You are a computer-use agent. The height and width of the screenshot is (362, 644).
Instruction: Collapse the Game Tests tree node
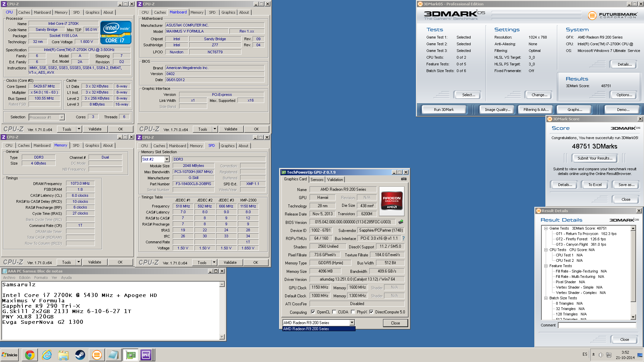click(x=546, y=228)
